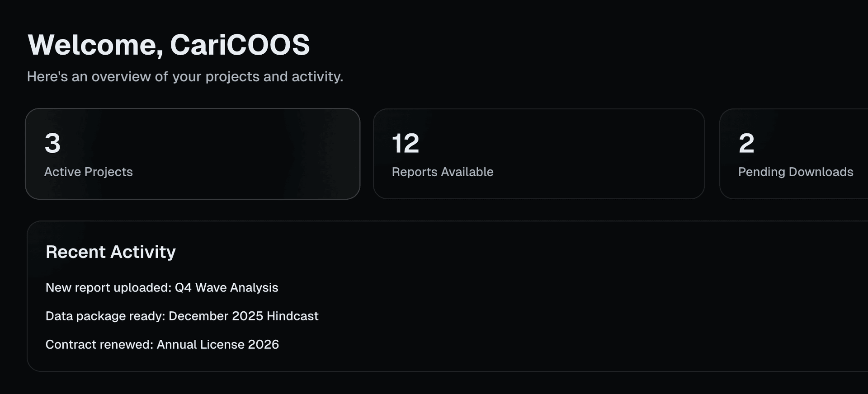Select the "Pending Downloads" label text
The image size is (868, 394).
tap(795, 172)
